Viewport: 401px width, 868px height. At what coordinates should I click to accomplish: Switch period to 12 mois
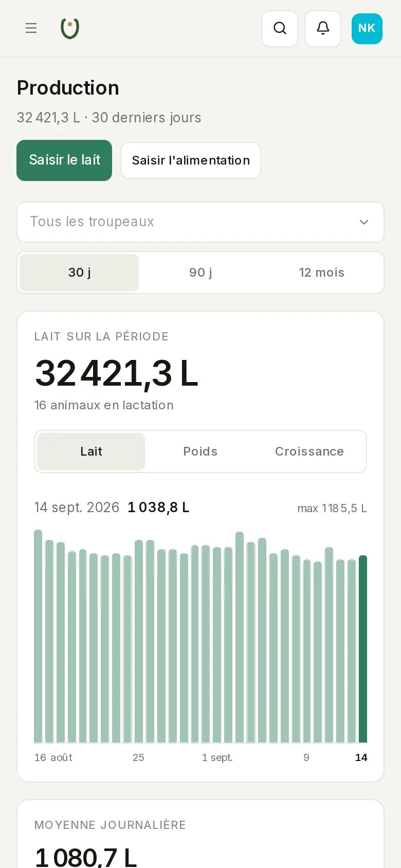322,273
